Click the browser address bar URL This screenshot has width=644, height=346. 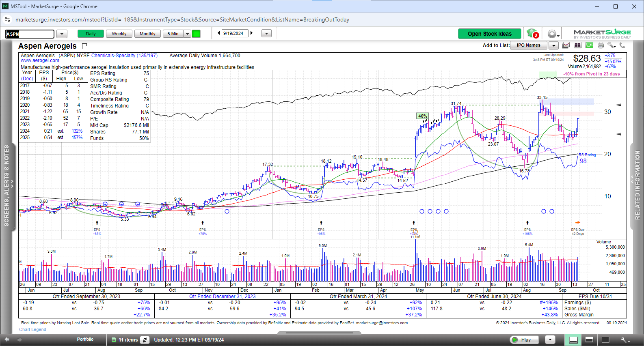[x=182, y=19]
